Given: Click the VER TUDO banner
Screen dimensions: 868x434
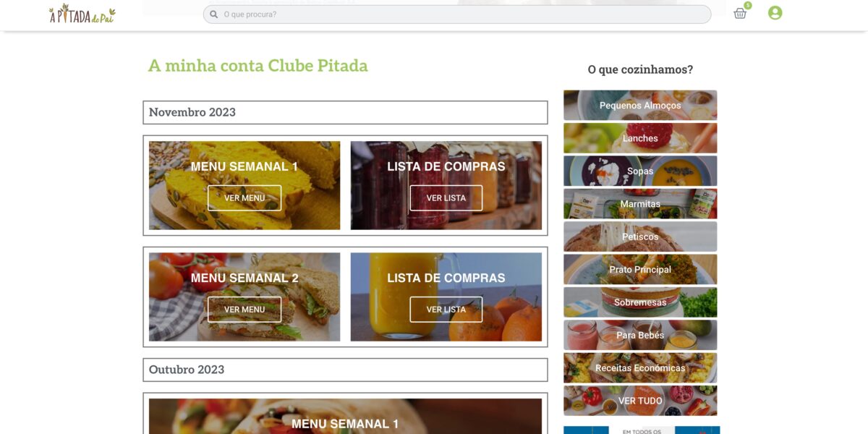Looking at the screenshot, I should pos(640,401).
